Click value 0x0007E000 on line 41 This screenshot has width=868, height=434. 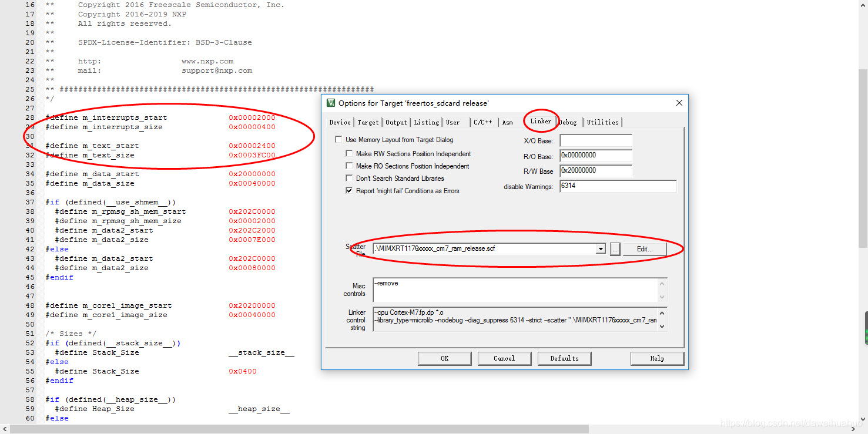click(x=252, y=240)
